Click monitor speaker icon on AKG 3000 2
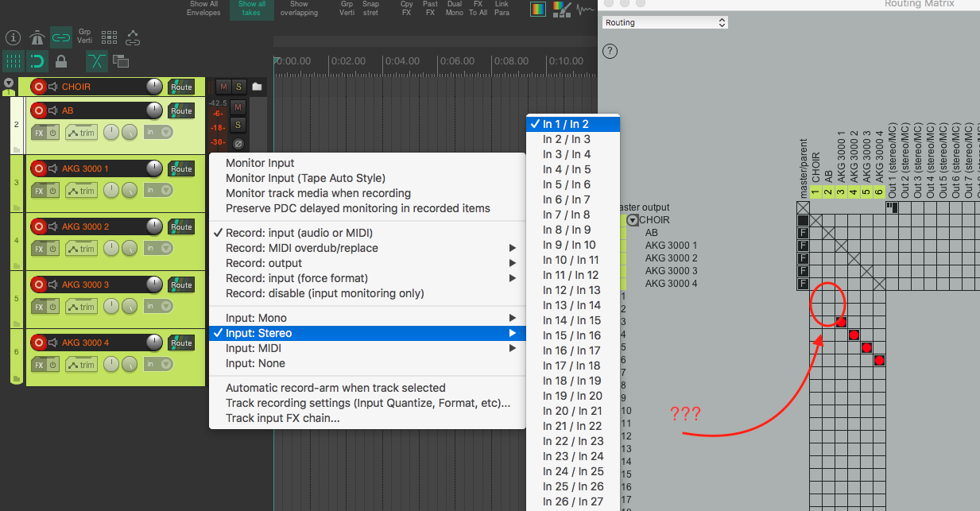Viewport: 980px width, 511px height. [53, 226]
